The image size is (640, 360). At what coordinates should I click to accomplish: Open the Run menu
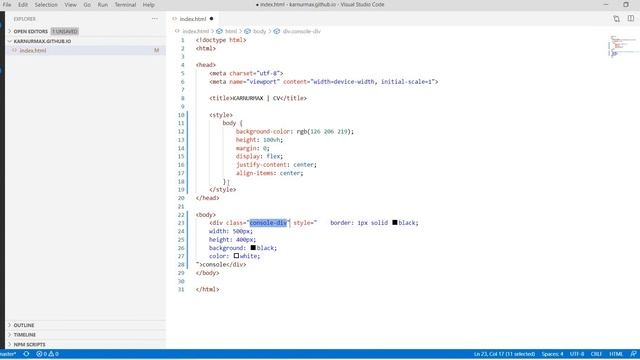click(102, 5)
